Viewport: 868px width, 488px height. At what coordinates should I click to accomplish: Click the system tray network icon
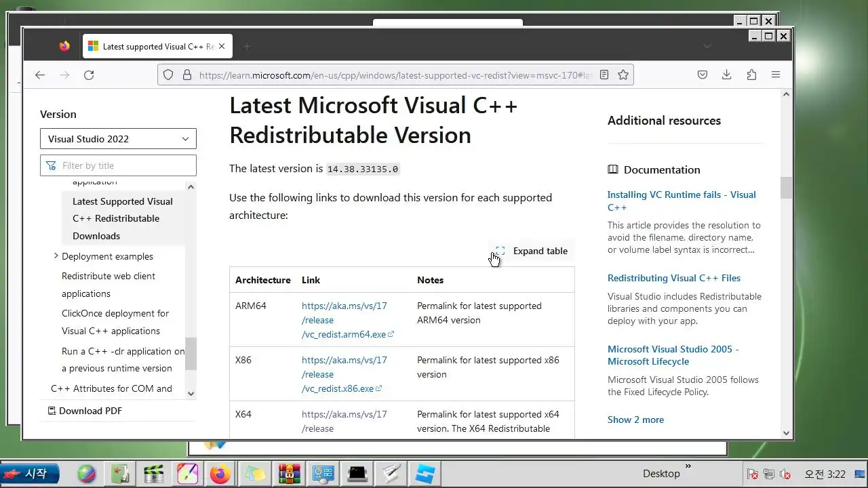(x=769, y=474)
